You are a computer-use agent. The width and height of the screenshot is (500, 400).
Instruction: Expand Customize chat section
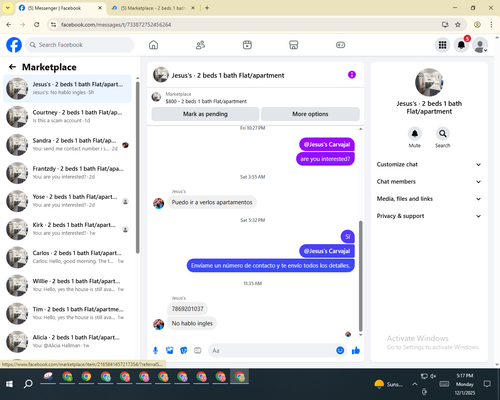coord(429,164)
